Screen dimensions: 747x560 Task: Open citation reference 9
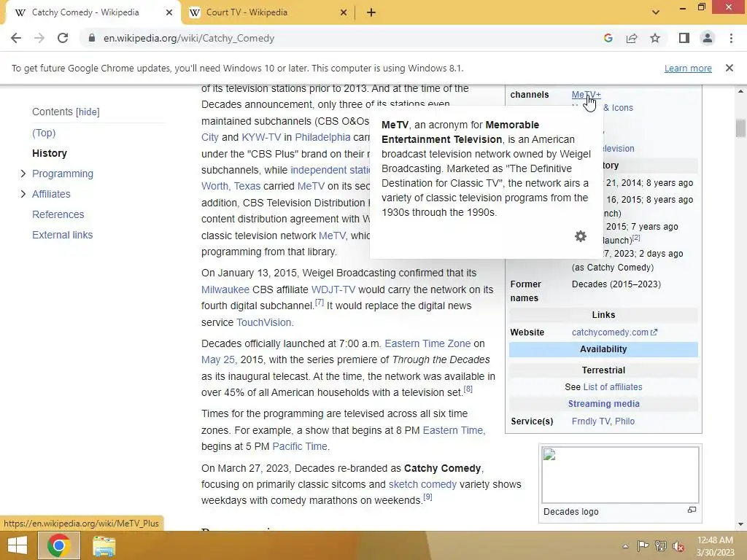point(427,497)
